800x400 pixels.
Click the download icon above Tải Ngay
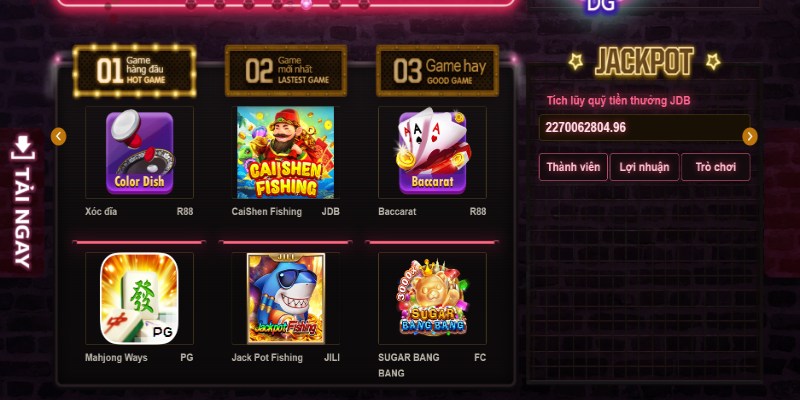coord(22,147)
